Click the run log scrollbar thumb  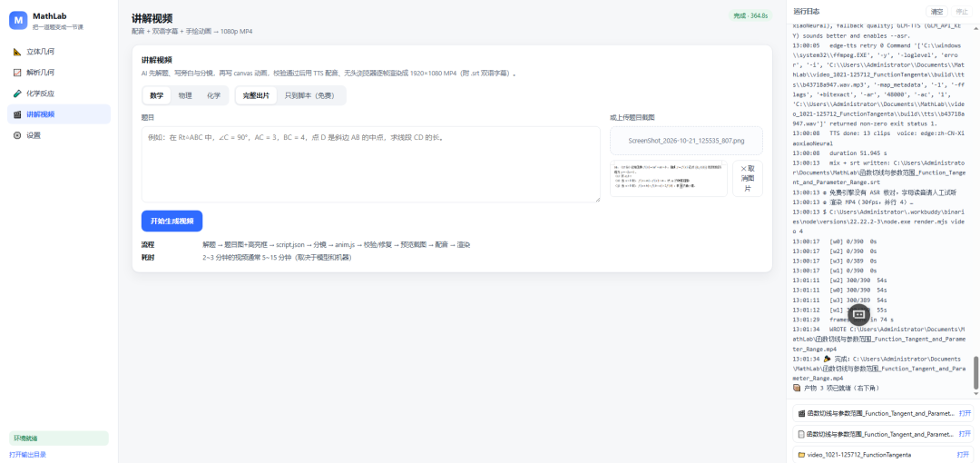point(976,372)
